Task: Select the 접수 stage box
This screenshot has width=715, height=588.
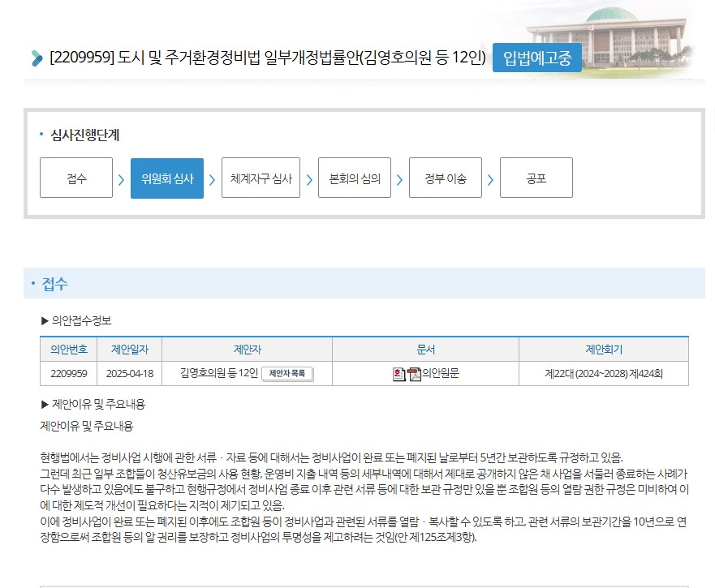Action: coord(75,178)
